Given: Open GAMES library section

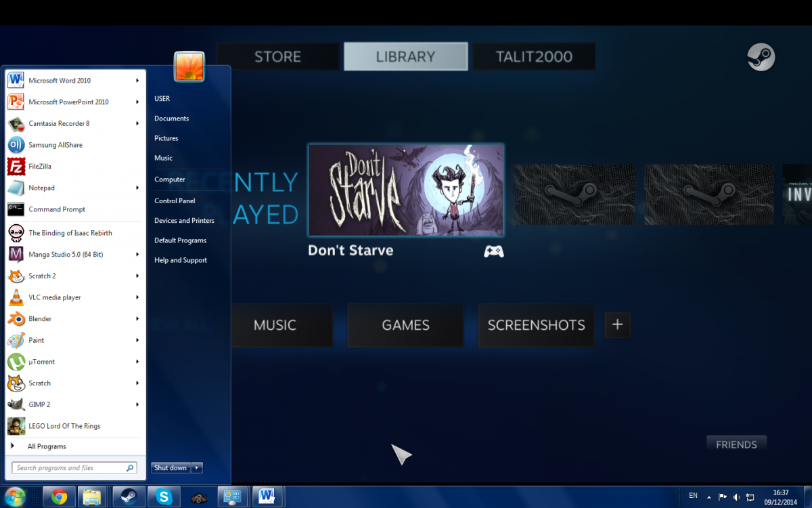Looking at the screenshot, I should (x=405, y=326).
